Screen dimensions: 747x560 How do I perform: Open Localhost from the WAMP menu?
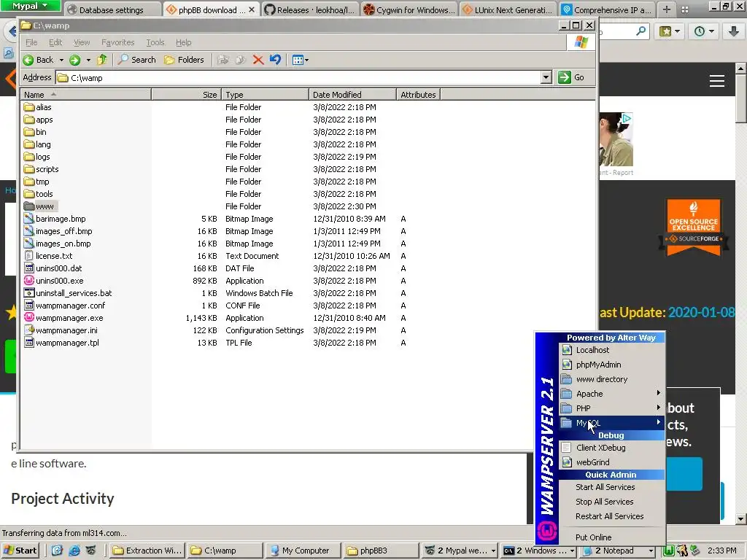point(612,350)
